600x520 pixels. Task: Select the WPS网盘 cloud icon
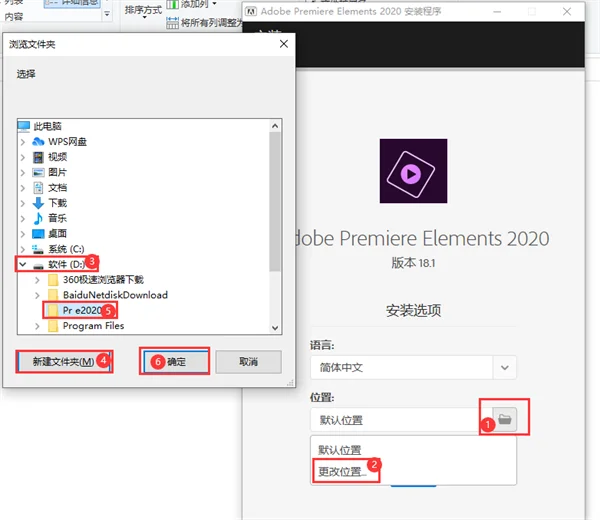tap(38, 142)
